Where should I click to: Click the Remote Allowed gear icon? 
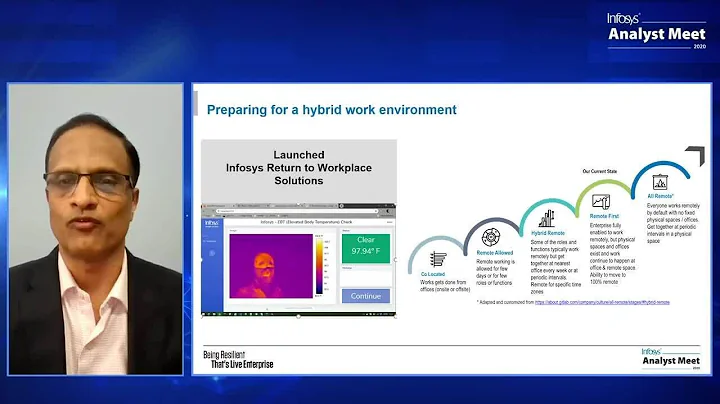[x=490, y=237]
